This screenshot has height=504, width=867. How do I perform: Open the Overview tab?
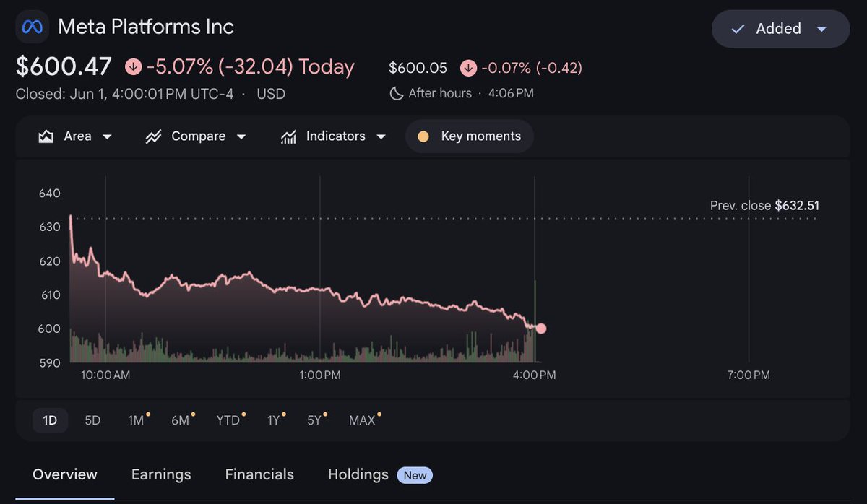[x=65, y=474]
